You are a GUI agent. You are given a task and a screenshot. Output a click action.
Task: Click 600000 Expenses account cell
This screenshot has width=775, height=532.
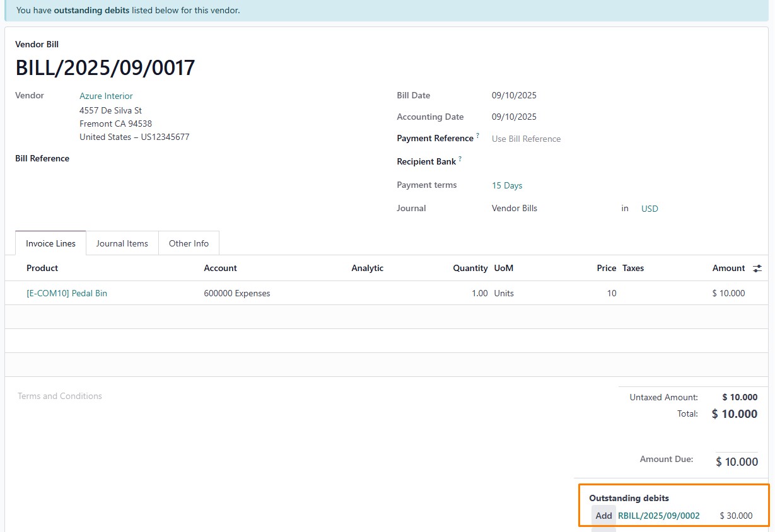tap(237, 293)
